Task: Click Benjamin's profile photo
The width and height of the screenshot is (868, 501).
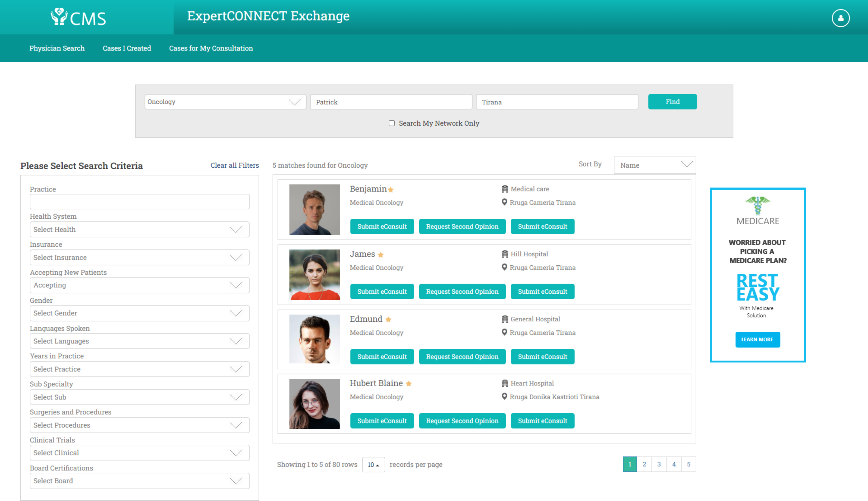Action: click(314, 210)
